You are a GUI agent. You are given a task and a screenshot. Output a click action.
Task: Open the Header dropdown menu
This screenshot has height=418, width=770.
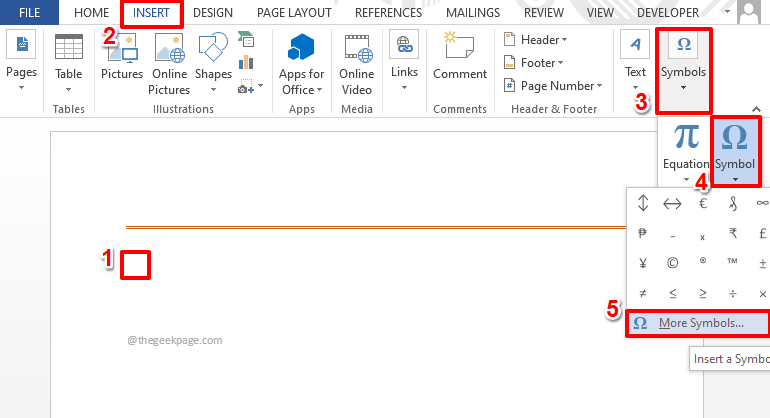[x=536, y=39]
